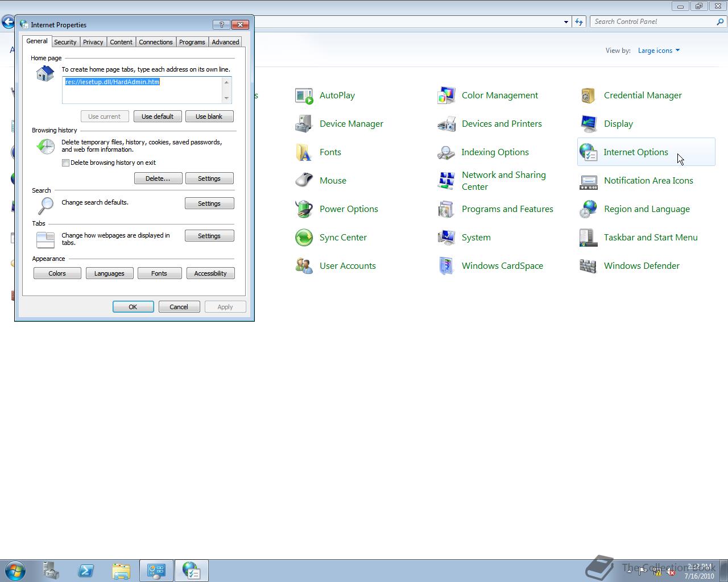The width and height of the screenshot is (728, 582).
Task: Open the Display monitor icon
Action: (x=589, y=124)
